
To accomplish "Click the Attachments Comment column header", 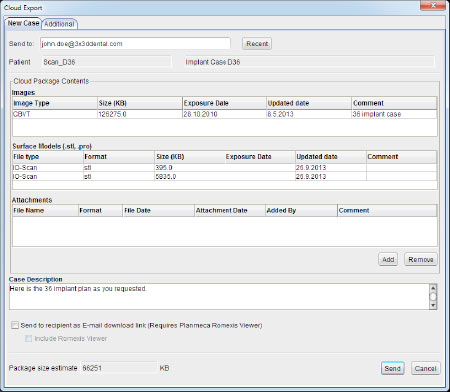I will [x=387, y=211].
